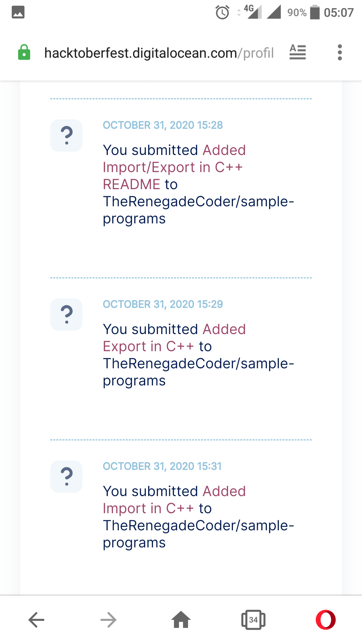Viewport: 362px width, 644px height.
Task: Open the tab switcher showing 34 tabs
Action: click(x=253, y=620)
